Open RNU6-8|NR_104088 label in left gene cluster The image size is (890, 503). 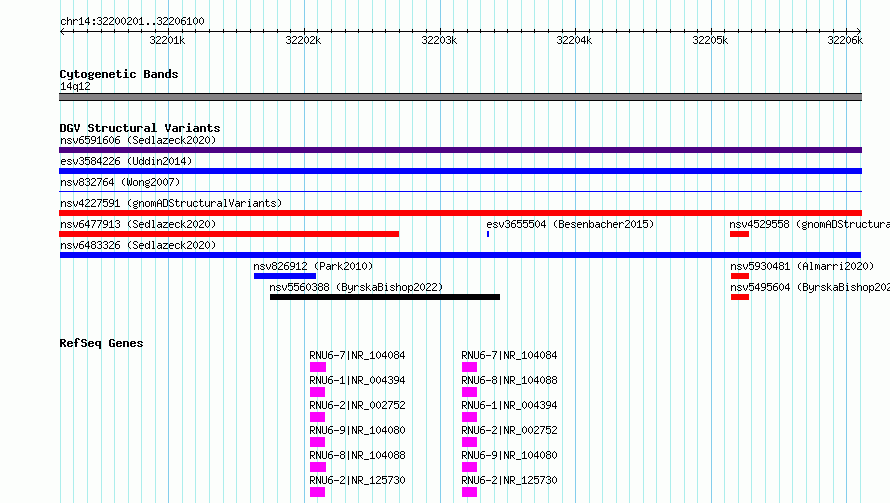point(357,455)
